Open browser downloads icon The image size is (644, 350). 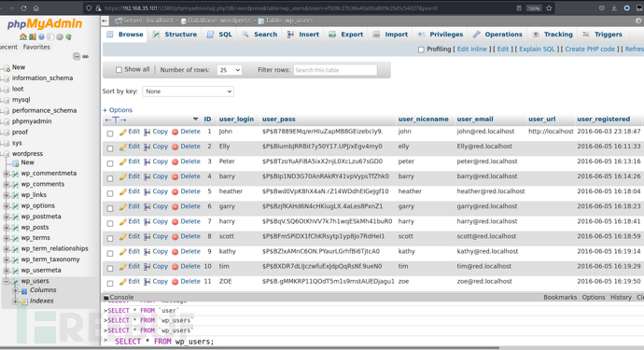[614, 7]
